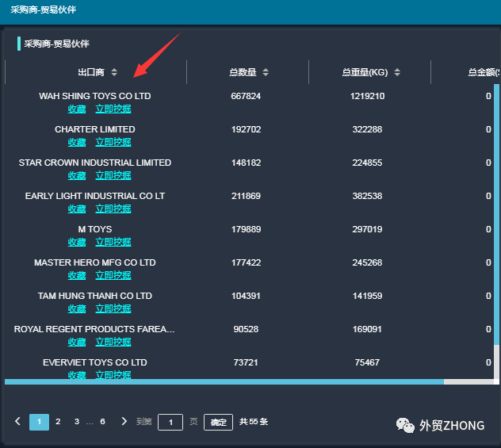Click quantity value 192702
This screenshot has width=501, height=448.
pyautogui.click(x=246, y=129)
